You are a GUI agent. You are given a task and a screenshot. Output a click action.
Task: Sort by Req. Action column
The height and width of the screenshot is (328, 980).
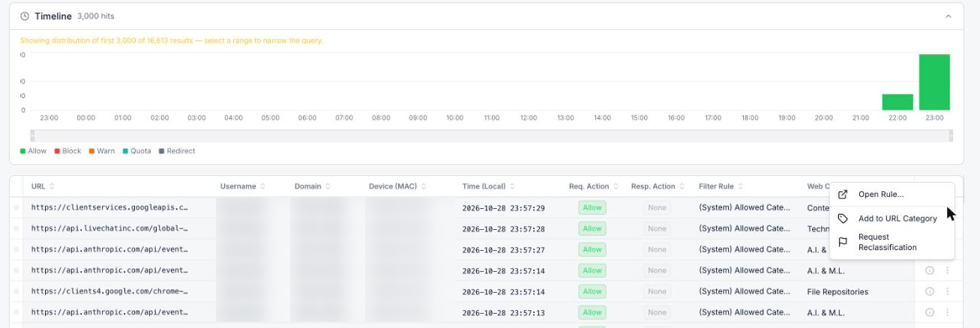point(616,186)
